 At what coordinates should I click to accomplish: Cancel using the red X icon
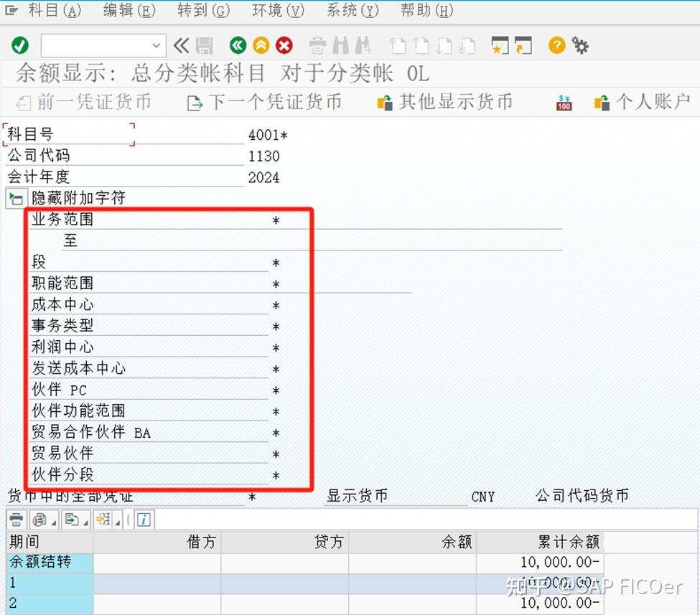pyautogui.click(x=284, y=44)
